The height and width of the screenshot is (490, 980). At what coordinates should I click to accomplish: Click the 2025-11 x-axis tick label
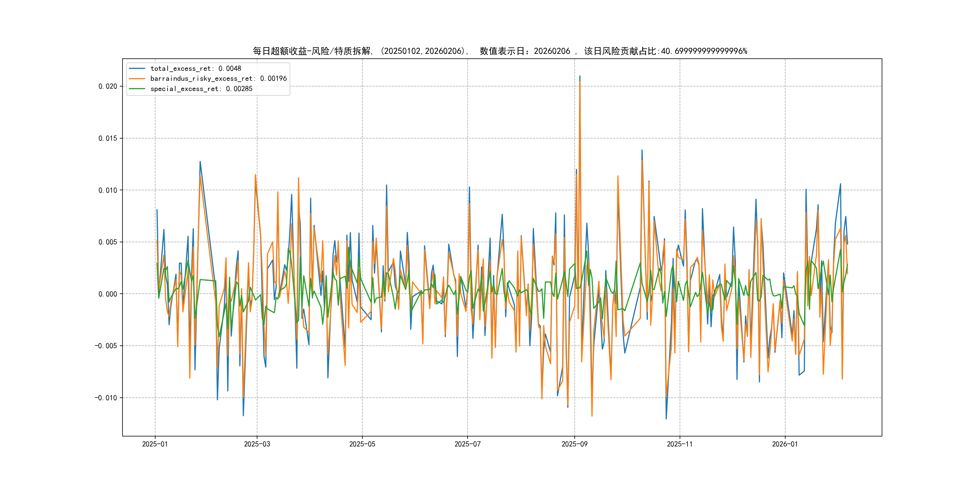(x=679, y=444)
